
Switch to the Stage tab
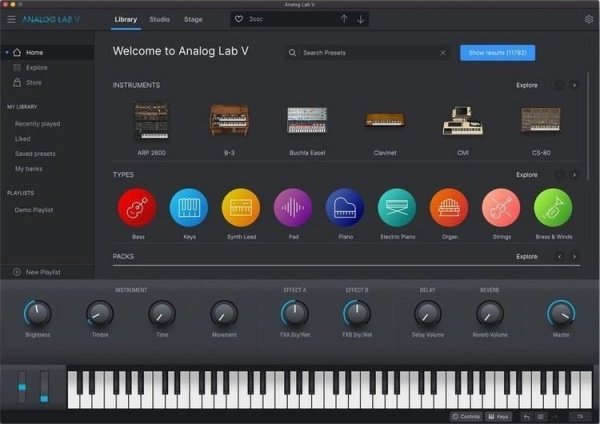pos(193,19)
